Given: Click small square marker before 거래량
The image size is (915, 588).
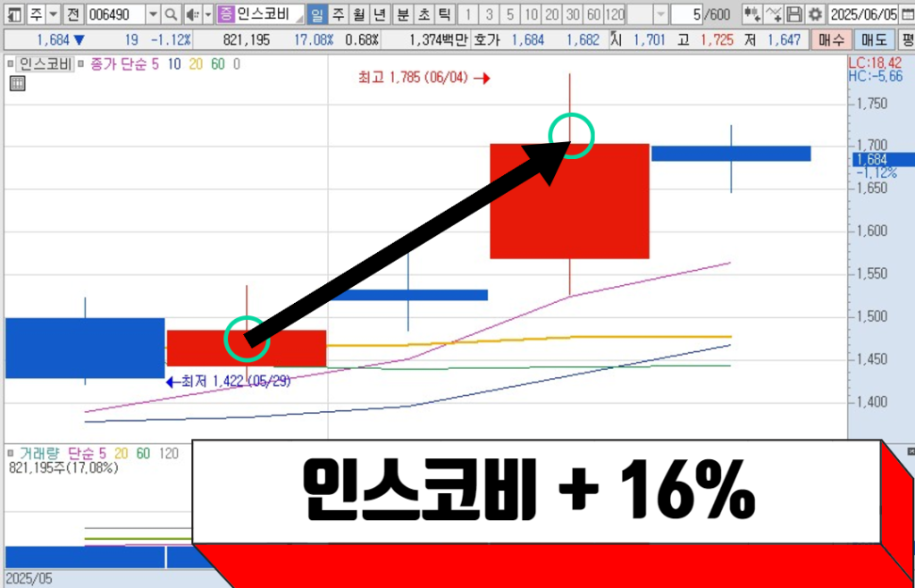Looking at the screenshot, I should 10,453.
